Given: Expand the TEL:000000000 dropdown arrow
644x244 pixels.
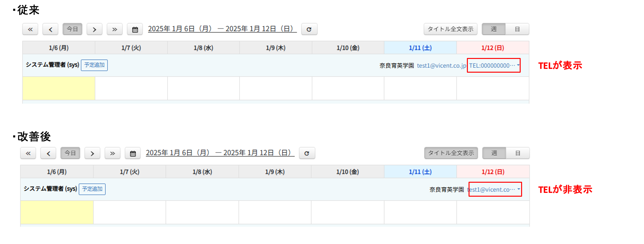Looking at the screenshot, I should pos(518,65).
